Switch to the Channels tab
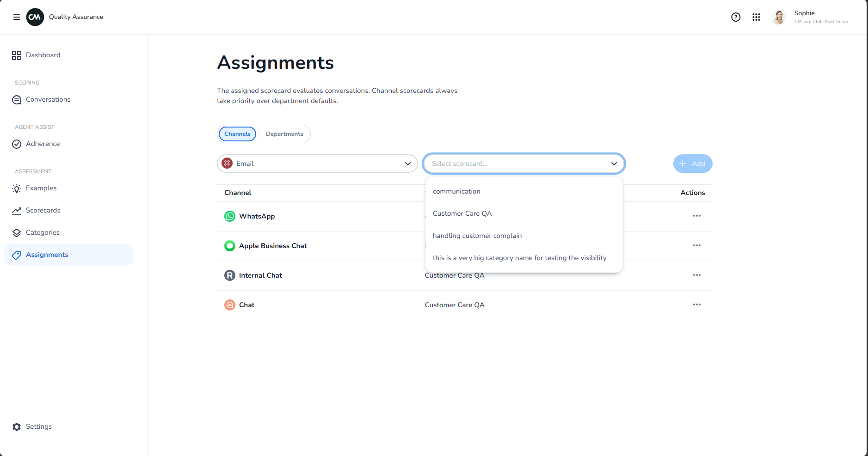The image size is (868, 456). tap(237, 134)
